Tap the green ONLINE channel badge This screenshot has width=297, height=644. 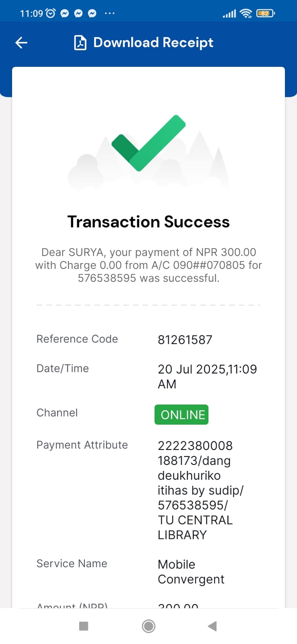click(x=181, y=415)
